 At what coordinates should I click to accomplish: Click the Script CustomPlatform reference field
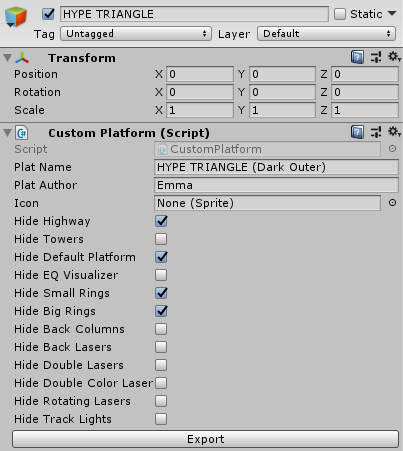[267, 149]
